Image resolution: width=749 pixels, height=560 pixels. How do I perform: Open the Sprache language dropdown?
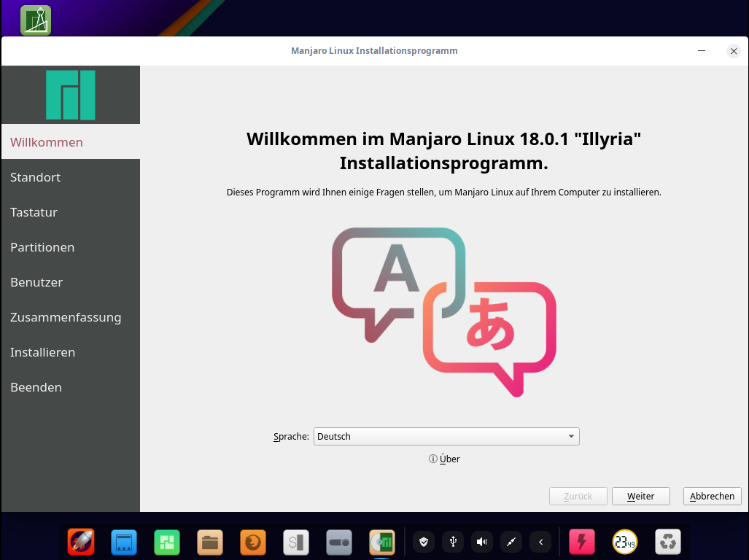click(x=446, y=437)
